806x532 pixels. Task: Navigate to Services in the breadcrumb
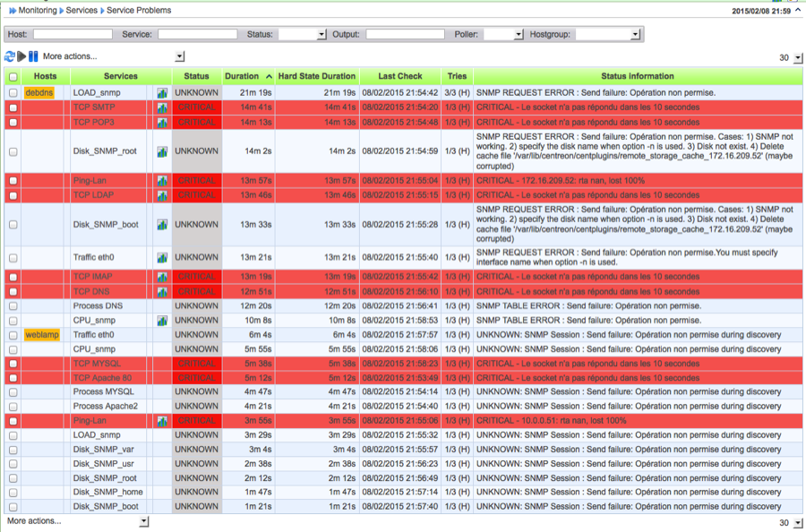pyautogui.click(x=81, y=11)
